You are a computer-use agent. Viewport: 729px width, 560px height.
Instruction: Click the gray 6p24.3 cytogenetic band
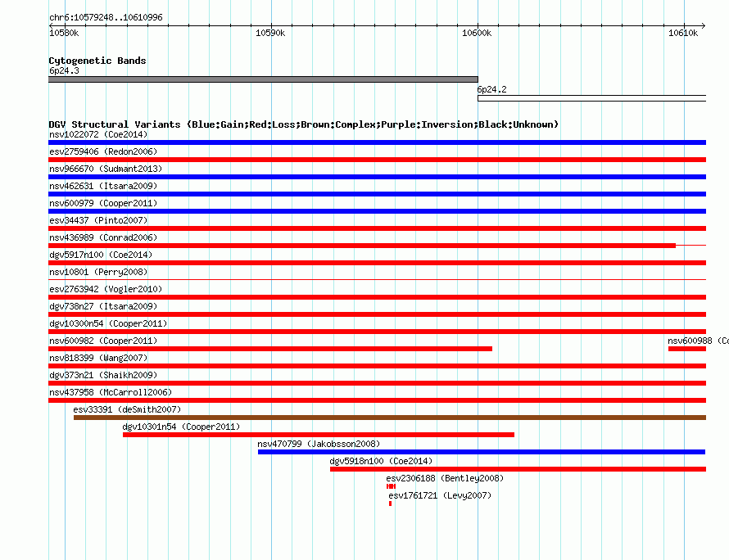(x=263, y=79)
